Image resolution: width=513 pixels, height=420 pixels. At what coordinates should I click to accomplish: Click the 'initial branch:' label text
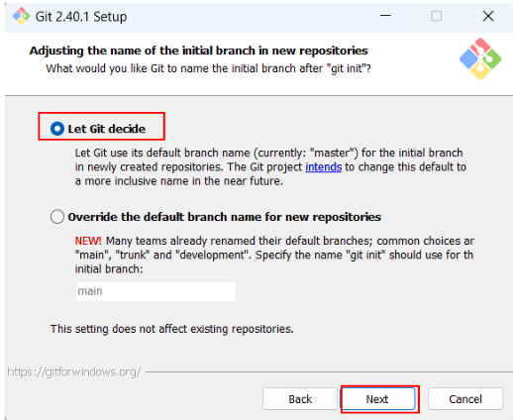coord(109,269)
